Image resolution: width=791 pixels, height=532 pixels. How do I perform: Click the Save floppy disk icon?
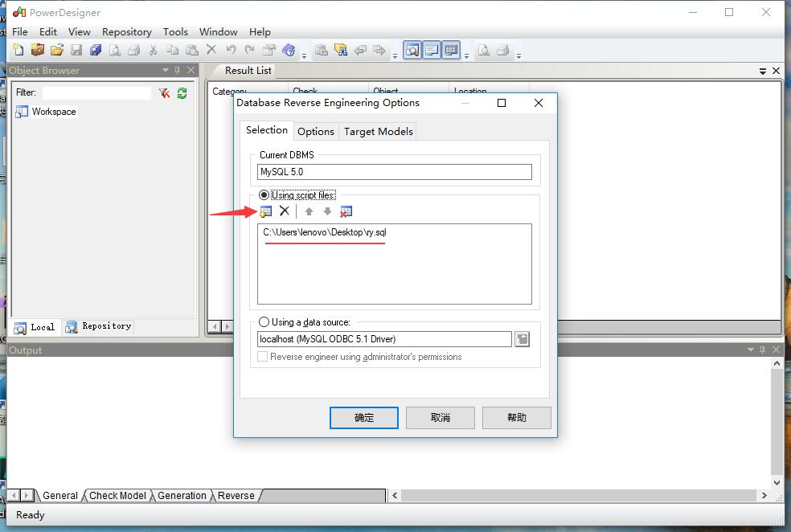coord(76,50)
